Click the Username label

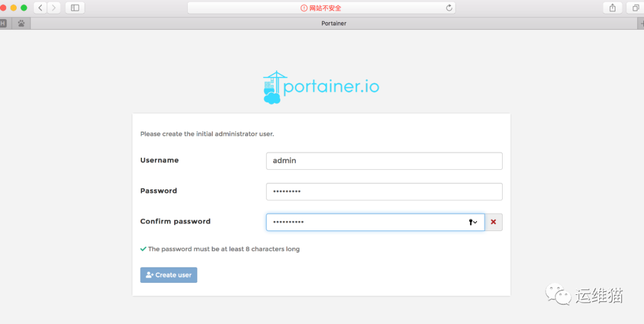[159, 160]
